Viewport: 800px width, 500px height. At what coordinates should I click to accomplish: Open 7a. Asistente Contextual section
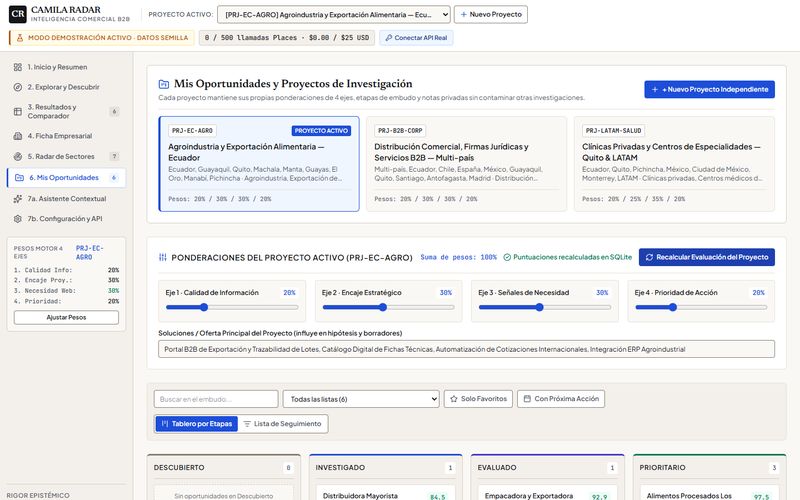tap(66, 199)
